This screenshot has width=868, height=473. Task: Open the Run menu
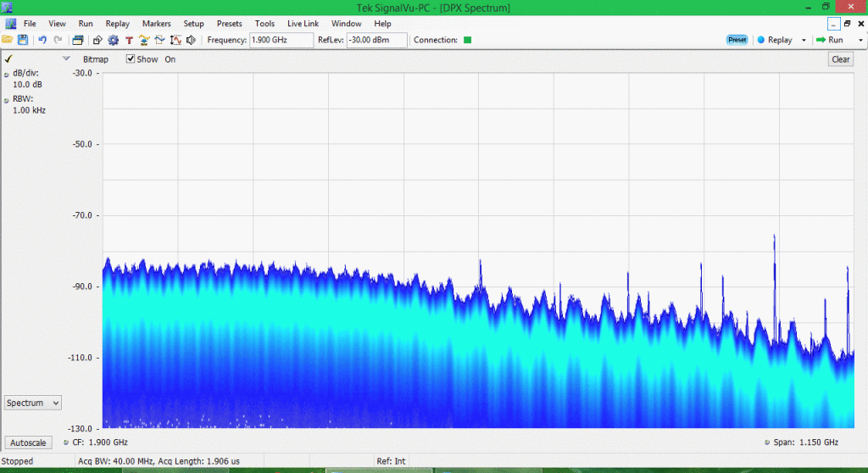[86, 23]
